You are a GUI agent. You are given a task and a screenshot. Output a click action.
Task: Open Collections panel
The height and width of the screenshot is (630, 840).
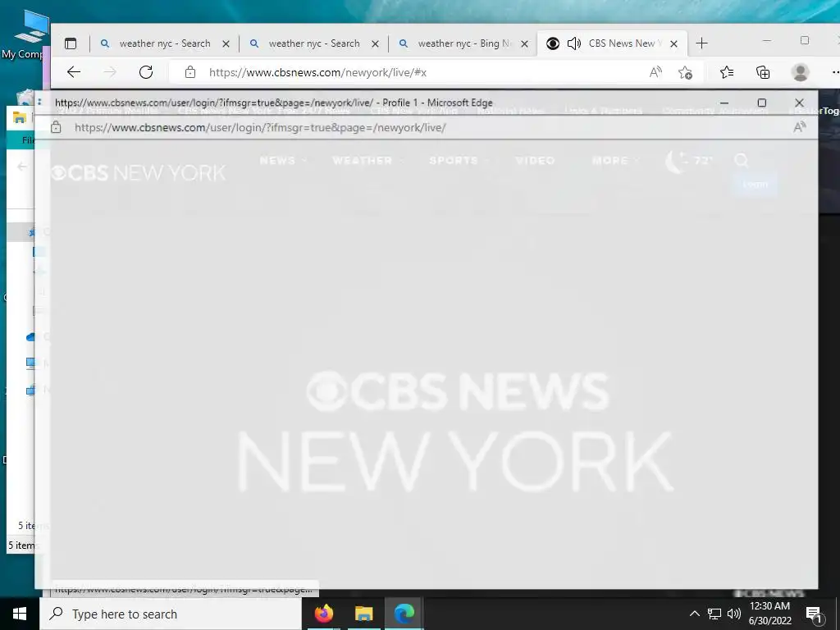pyautogui.click(x=763, y=72)
